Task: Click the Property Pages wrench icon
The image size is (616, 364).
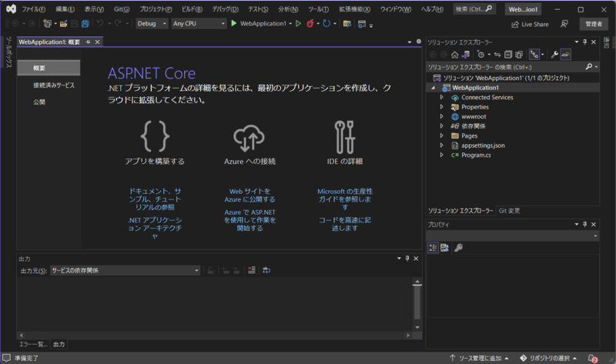Action: pyautogui.click(x=458, y=248)
